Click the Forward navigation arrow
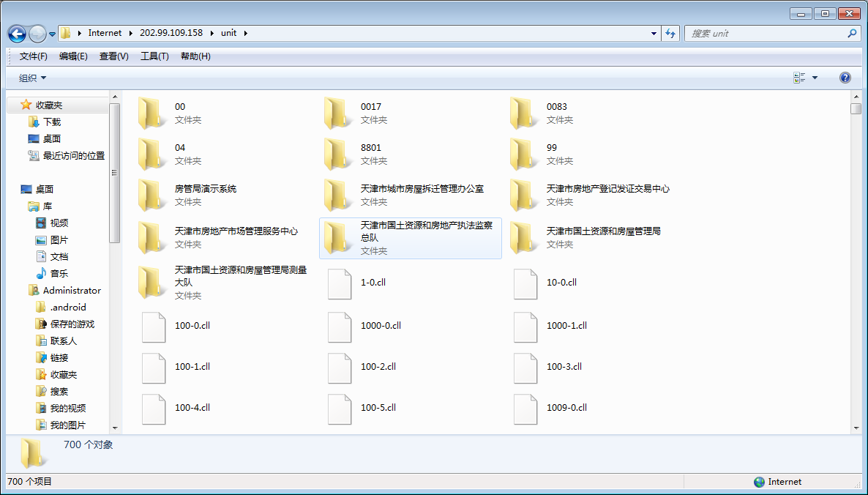 coord(37,34)
